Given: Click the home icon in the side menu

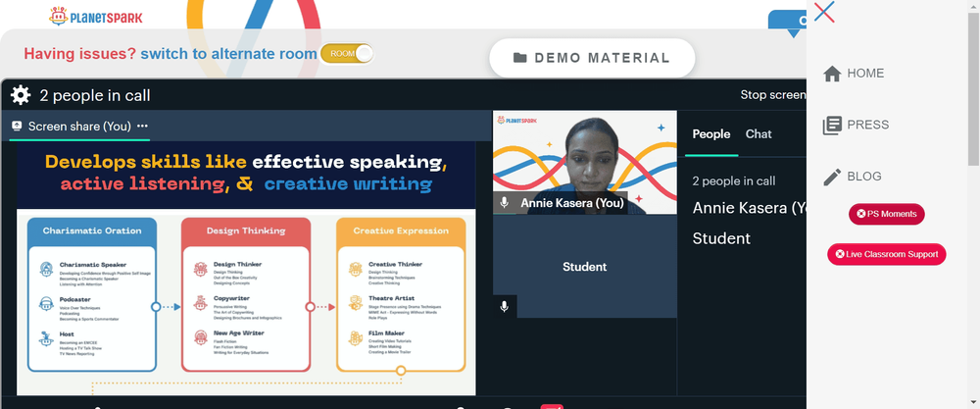Looking at the screenshot, I should 832,74.
